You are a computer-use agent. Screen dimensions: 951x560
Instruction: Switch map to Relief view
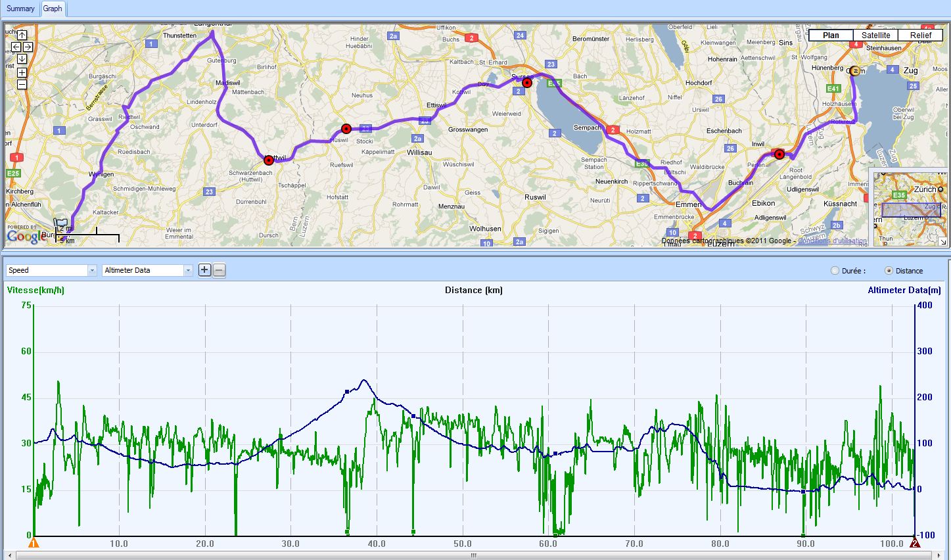pyautogui.click(x=920, y=35)
